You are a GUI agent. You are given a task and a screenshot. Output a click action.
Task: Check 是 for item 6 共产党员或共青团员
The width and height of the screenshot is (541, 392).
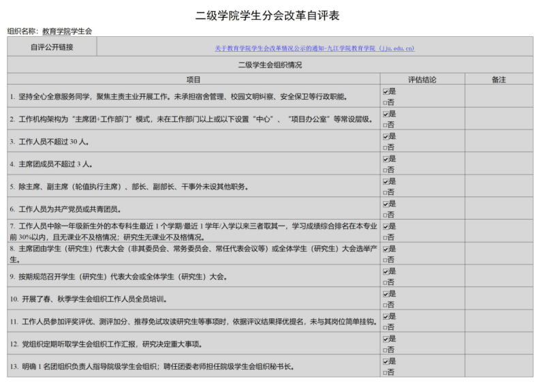point(386,205)
